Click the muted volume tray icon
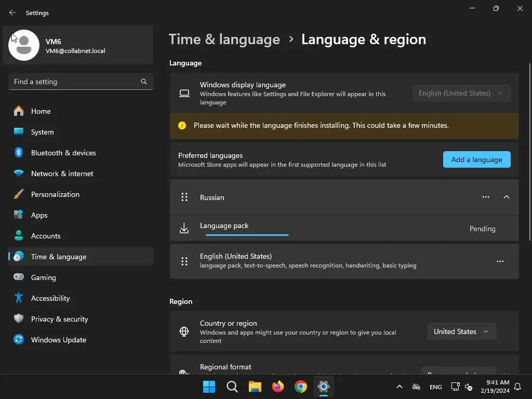This screenshot has height=399, width=532. click(x=469, y=387)
